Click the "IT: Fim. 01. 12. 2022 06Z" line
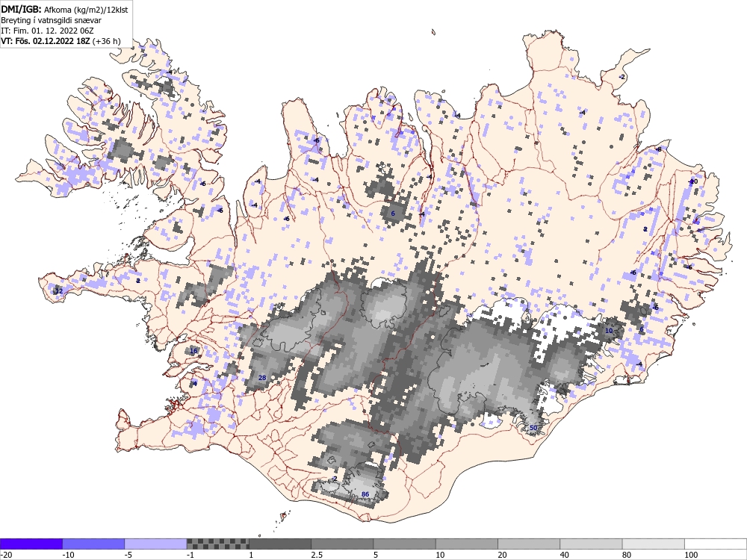The width and height of the screenshot is (747, 560). tap(47, 31)
